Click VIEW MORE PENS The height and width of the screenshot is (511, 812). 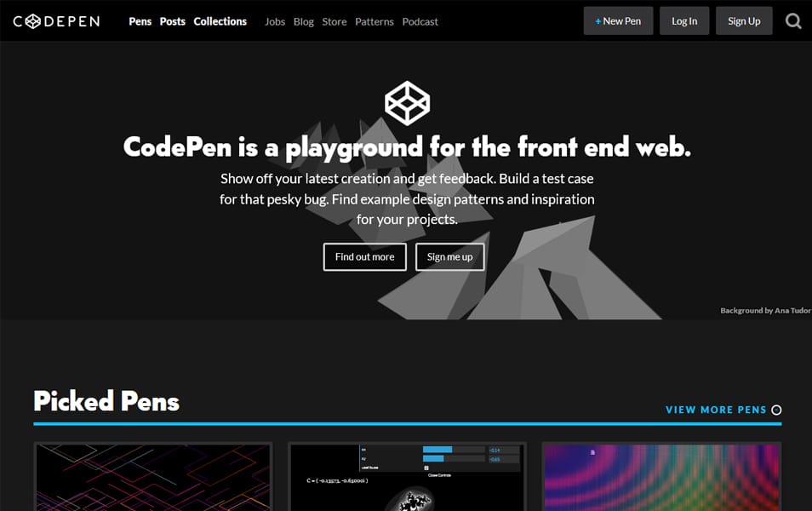pyautogui.click(x=715, y=410)
